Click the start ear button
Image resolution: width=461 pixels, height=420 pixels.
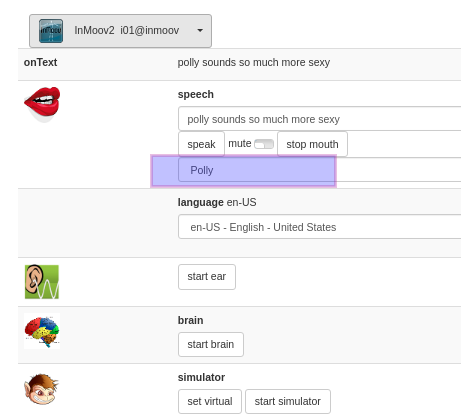[x=207, y=277]
